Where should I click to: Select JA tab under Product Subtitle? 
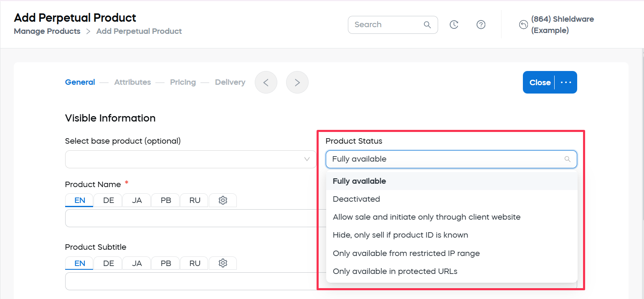coord(137,263)
